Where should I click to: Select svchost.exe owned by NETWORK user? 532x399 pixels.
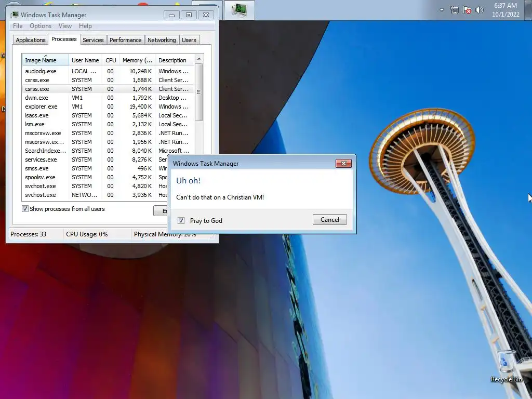click(95, 195)
